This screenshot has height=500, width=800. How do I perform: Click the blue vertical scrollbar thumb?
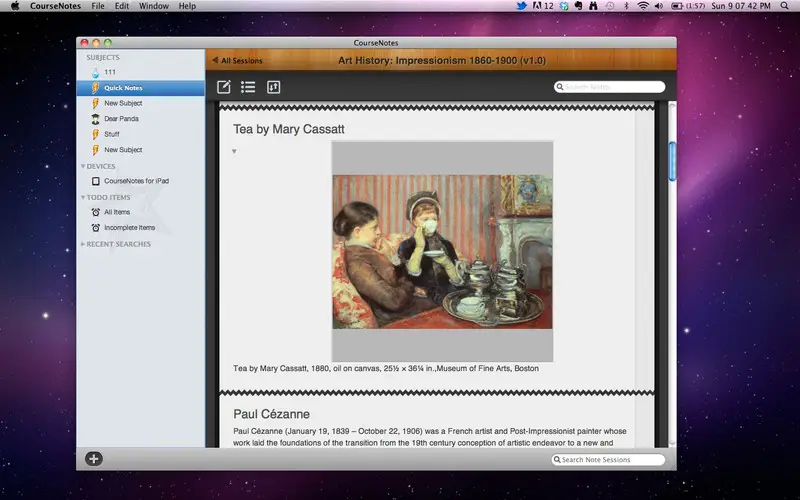(x=672, y=161)
